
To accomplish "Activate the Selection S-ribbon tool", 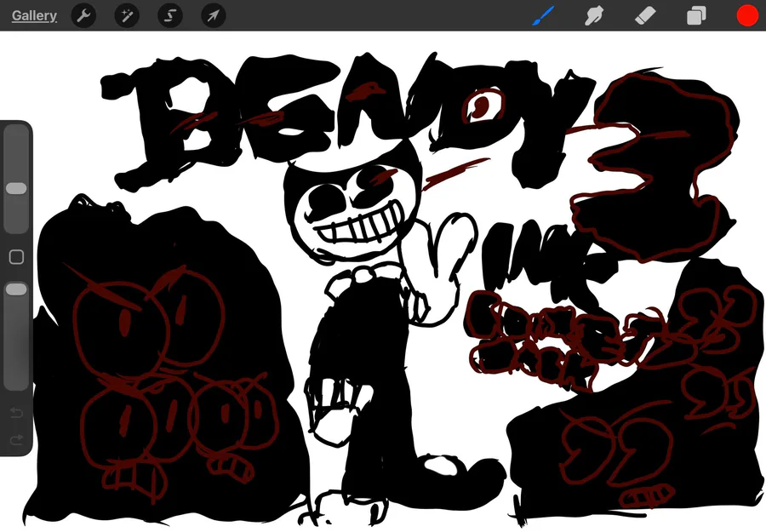I will 170,15.
